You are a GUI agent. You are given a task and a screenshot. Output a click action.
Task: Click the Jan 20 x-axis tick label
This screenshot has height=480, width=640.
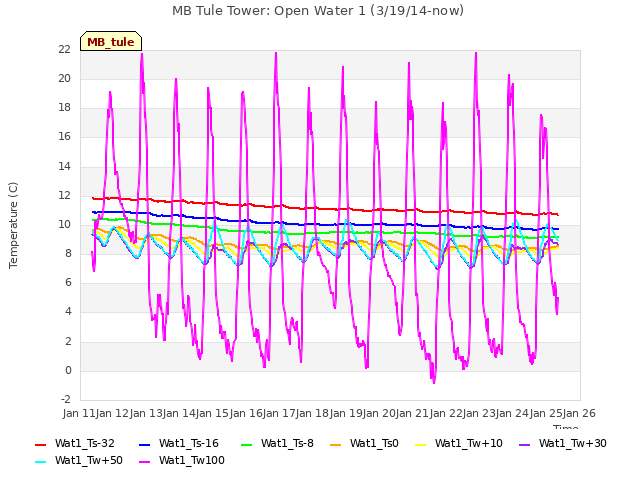pyautogui.click(x=379, y=413)
